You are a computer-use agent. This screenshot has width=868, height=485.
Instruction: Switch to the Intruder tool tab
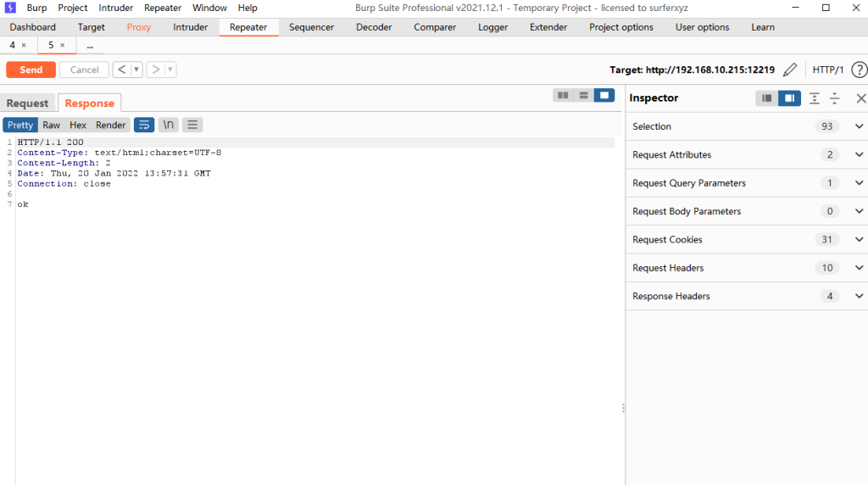pyautogui.click(x=190, y=27)
